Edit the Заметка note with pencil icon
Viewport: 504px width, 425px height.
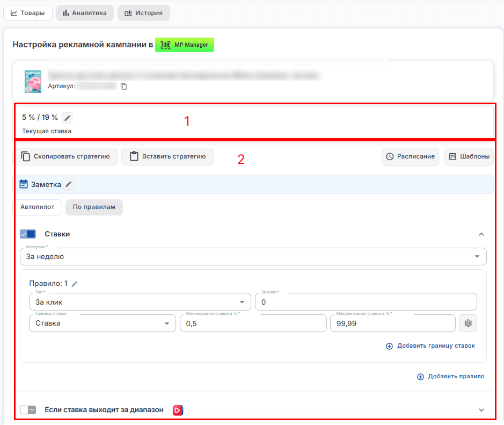click(x=68, y=184)
